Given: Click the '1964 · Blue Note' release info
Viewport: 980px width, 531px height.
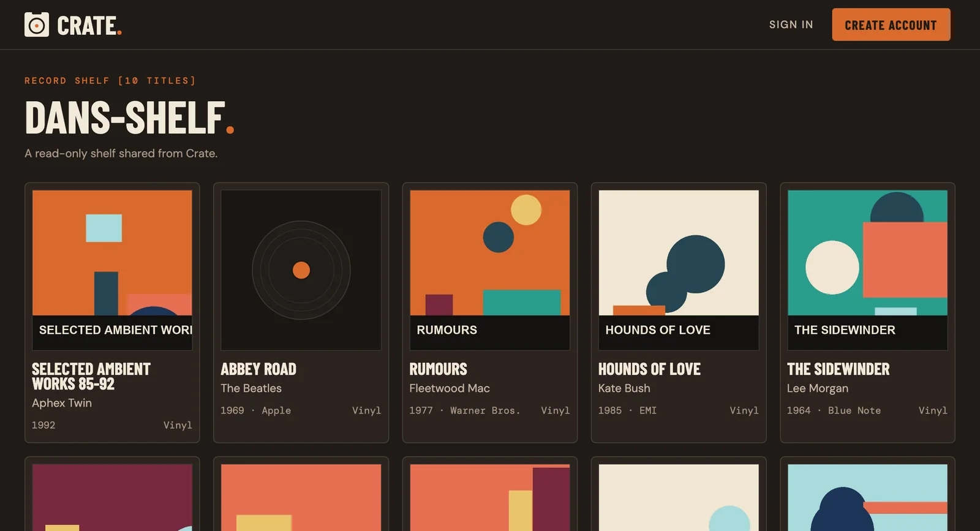Looking at the screenshot, I should (x=834, y=410).
